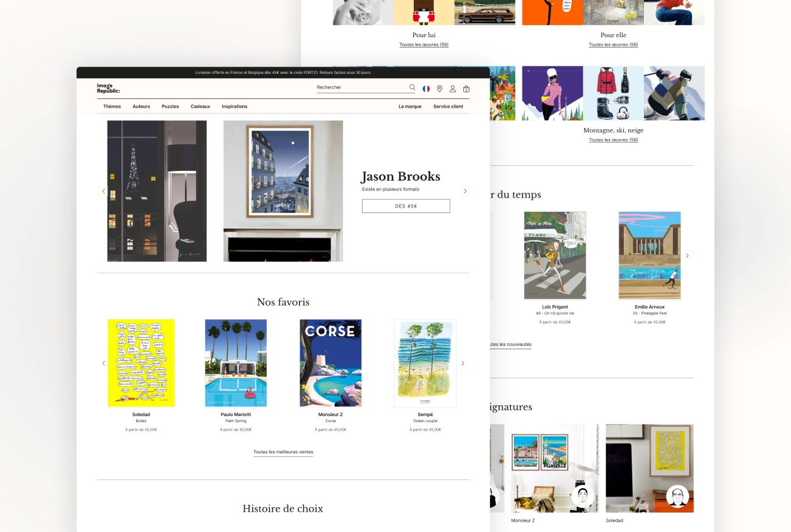Show next items in Nos favoris carousel
Screen dimensions: 791x532
(x=463, y=363)
